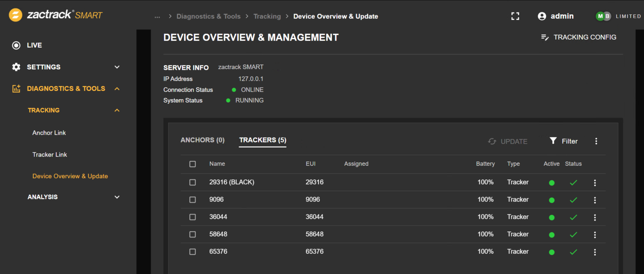Click the Tracking Config edit icon
This screenshot has height=274, width=644.
tap(545, 37)
